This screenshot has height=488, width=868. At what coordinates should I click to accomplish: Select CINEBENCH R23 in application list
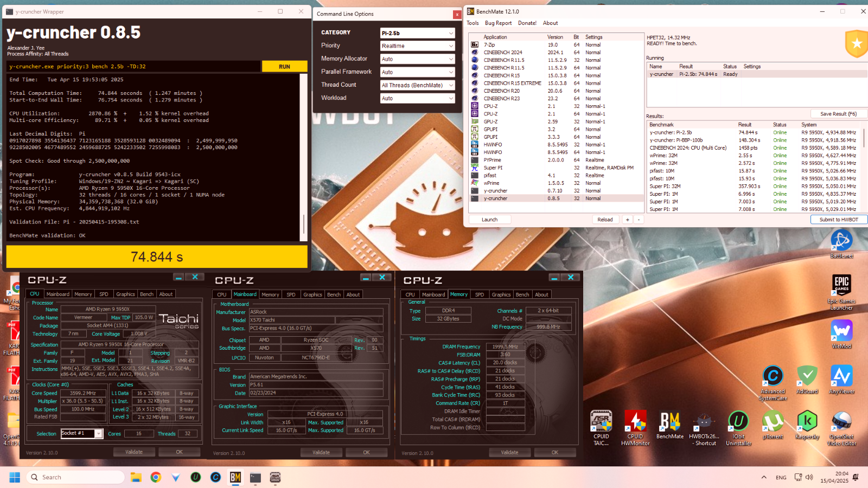tap(556, 99)
